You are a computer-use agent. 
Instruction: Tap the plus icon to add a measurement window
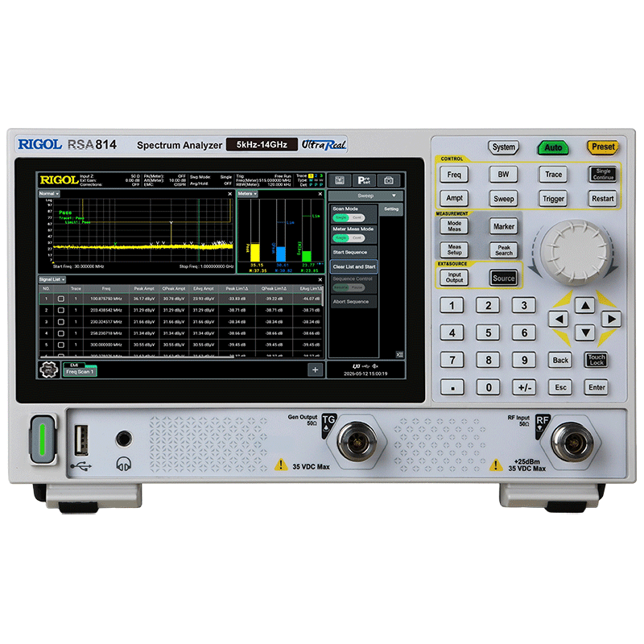click(x=315, y=369)
